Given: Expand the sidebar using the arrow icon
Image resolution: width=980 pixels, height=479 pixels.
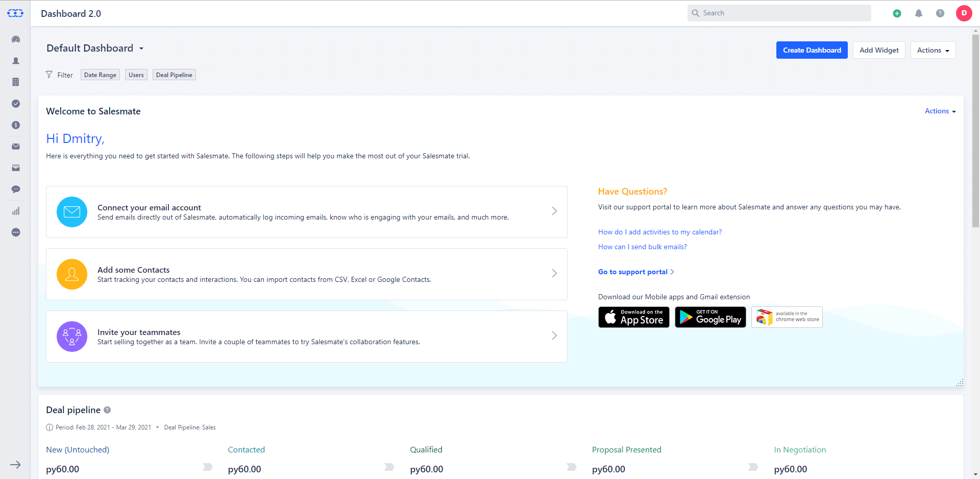Looking at the screenshot, I should point(16,465).
